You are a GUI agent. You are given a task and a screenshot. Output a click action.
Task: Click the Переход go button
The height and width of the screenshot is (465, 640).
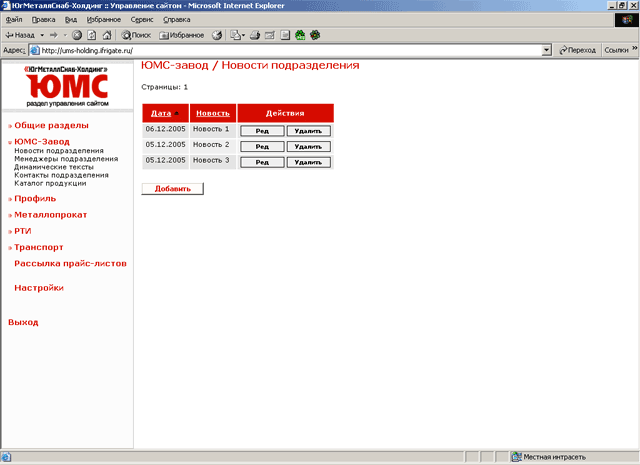tap(577, 50)
